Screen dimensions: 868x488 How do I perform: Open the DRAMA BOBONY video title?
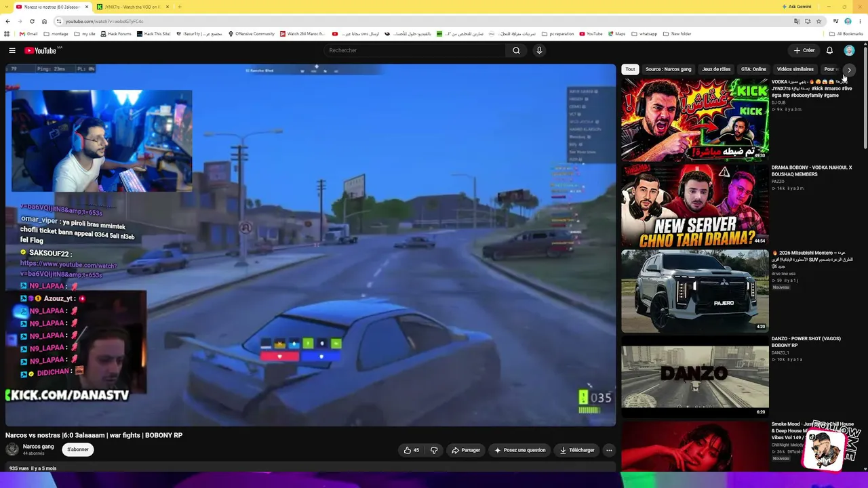click(x=812, y=171)
